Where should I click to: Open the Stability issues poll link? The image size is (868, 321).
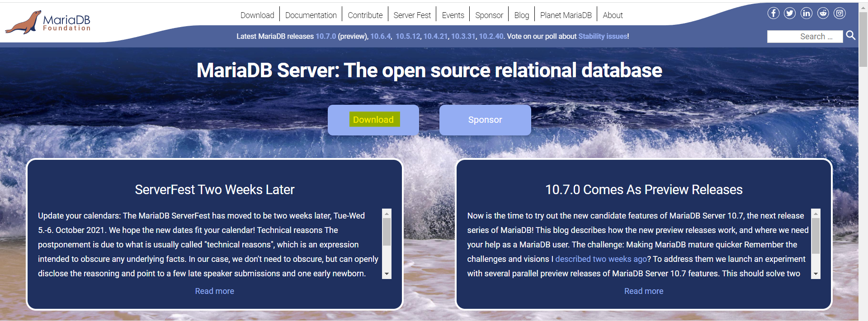pos(603,36)
